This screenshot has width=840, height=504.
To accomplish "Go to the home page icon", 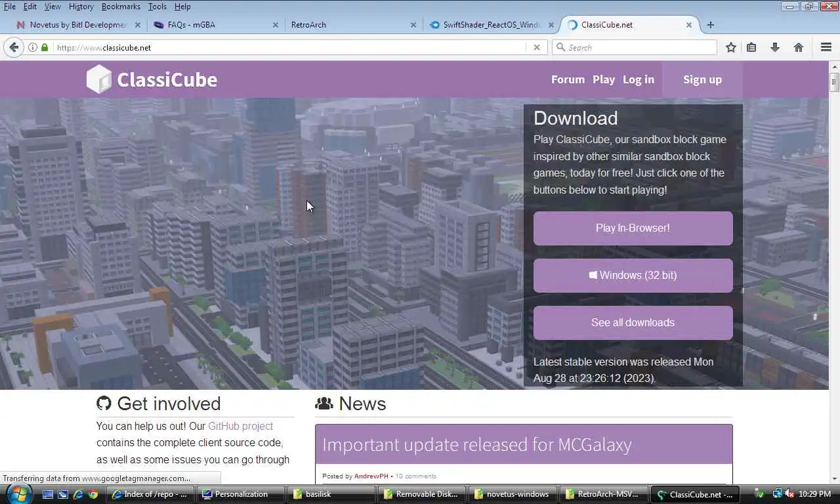I will [x=799, y=47].
